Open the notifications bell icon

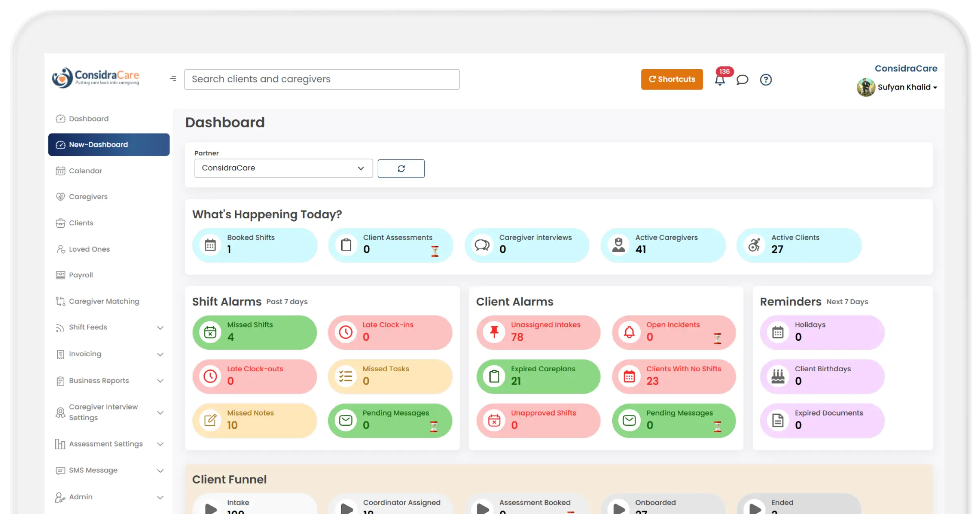(x=720, y=80)
